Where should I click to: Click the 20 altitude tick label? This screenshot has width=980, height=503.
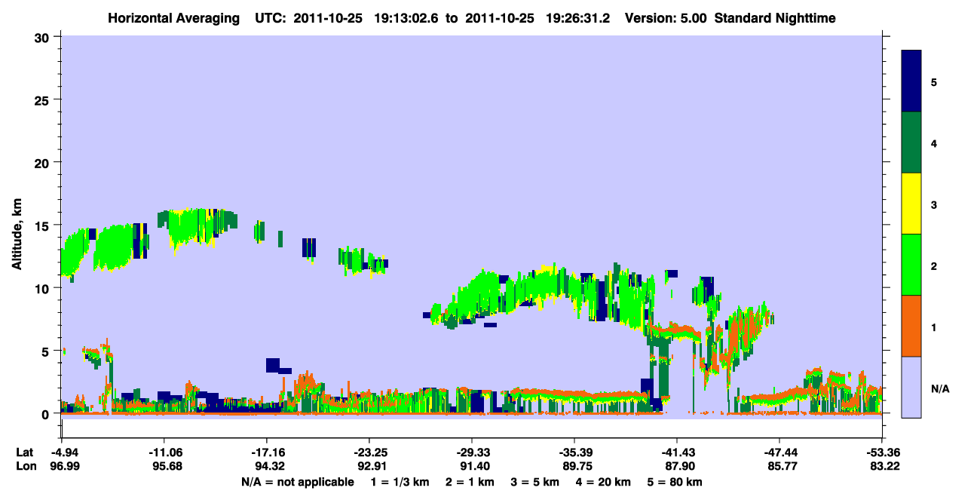click(44, 163)
